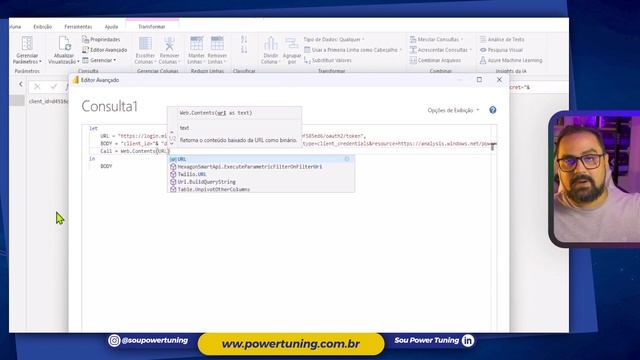Open the Mesclar Consultas dropdown
The height and width of the screenshot is (360, 640).
(x=436, y=40)
